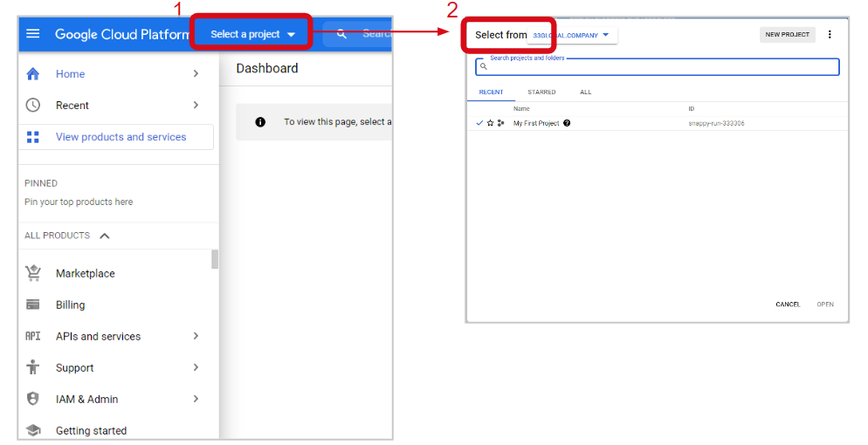Open Billing from the sidebar
Screen dimensions: 868x445
pos(71,305)
